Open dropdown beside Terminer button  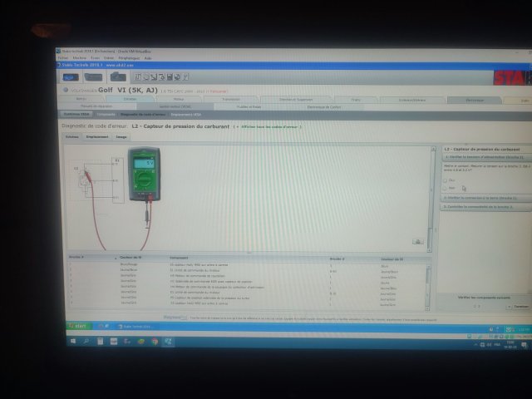[509, 307]
